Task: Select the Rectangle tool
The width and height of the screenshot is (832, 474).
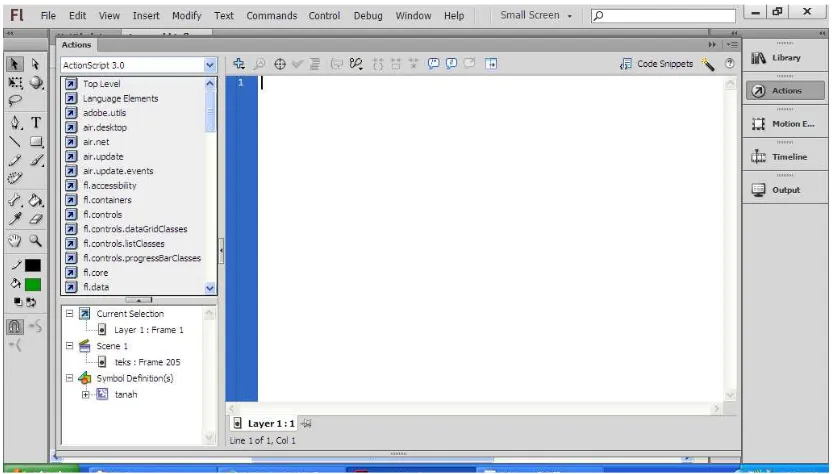Action: tap(36, 142)
